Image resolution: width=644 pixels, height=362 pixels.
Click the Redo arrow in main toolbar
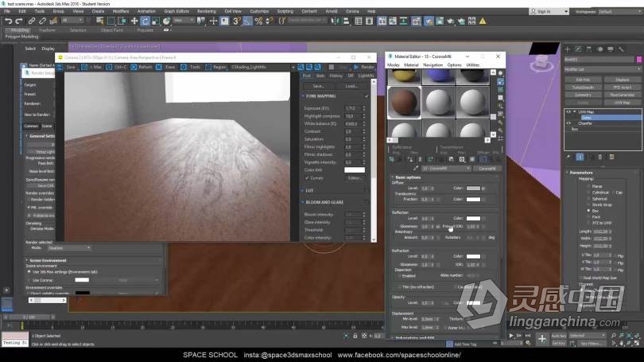(x=19, y=21)
